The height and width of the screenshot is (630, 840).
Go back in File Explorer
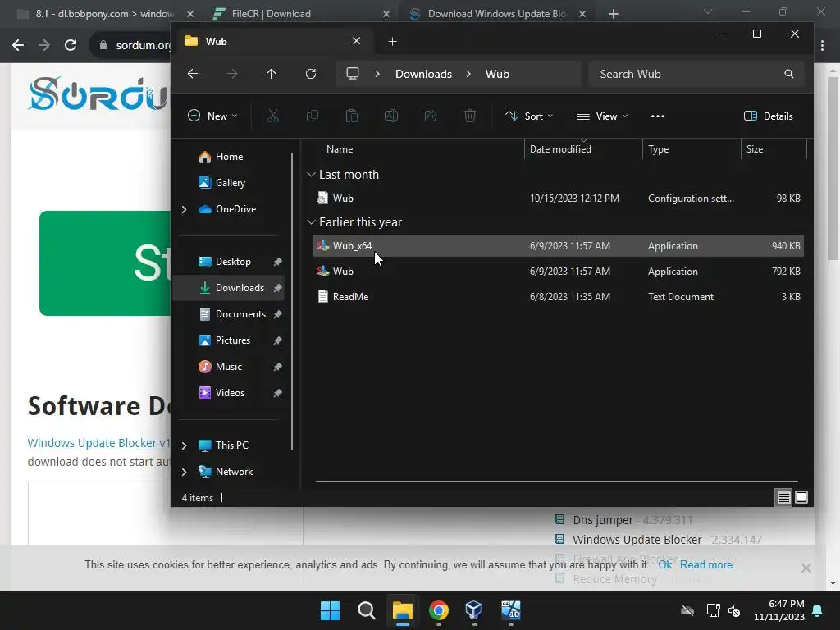(193, 74)
